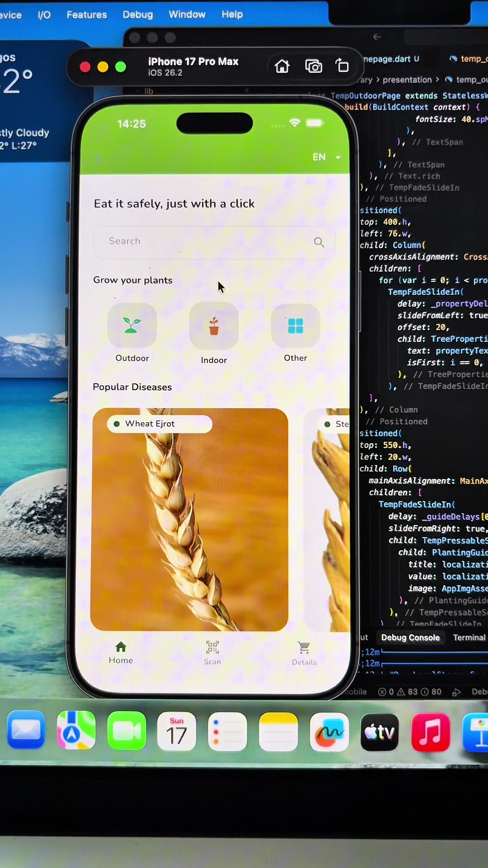Tap the Wheat Ejrot label chip
488x868 pixels.
pos(160,424)
